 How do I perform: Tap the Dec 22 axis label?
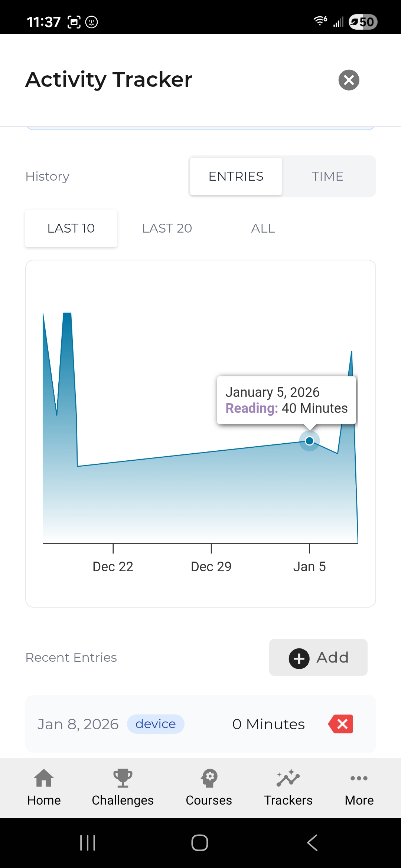(x=113, y=566)
